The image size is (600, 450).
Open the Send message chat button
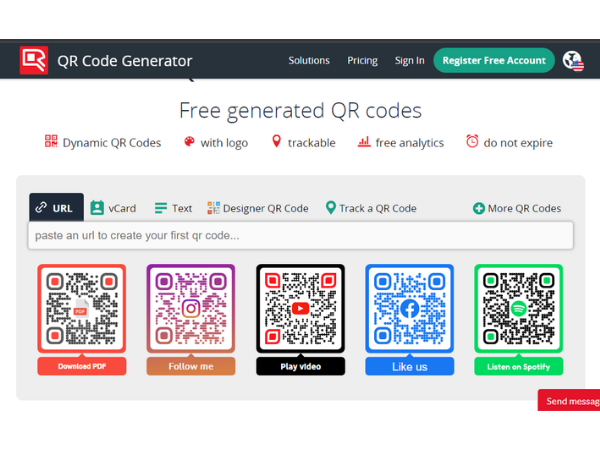tap(569, 400)
